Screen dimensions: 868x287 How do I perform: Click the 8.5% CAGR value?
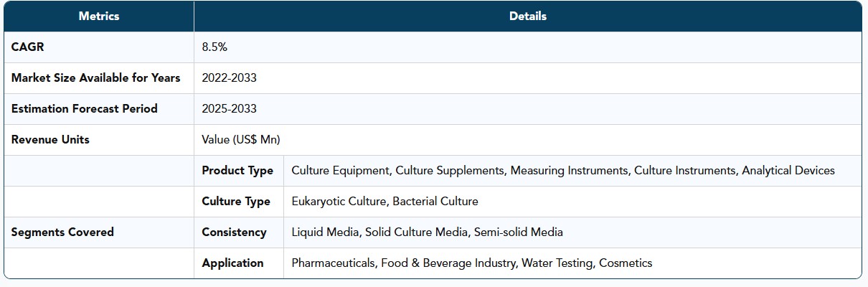pyautogui.click(x=214, y=47)
